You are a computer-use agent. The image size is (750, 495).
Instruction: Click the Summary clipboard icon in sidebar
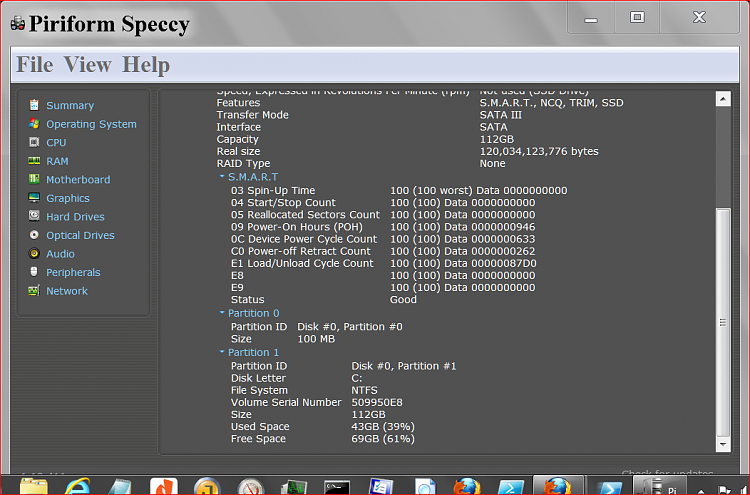pyautogui.click(x=34, y=105)
